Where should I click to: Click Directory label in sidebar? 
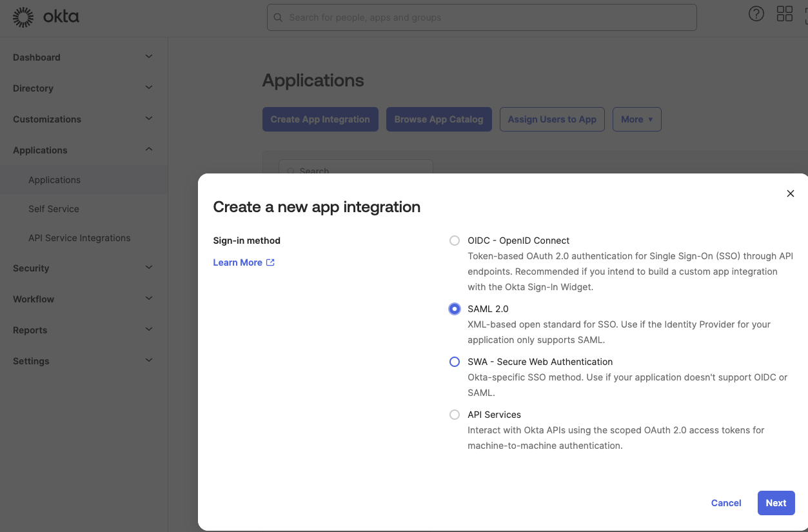point(33,88)
